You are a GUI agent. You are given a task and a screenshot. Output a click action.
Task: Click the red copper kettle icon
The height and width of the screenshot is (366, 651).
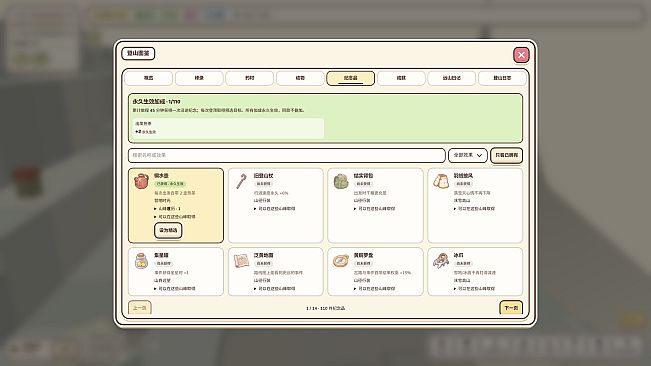click(x=141, y=181)
